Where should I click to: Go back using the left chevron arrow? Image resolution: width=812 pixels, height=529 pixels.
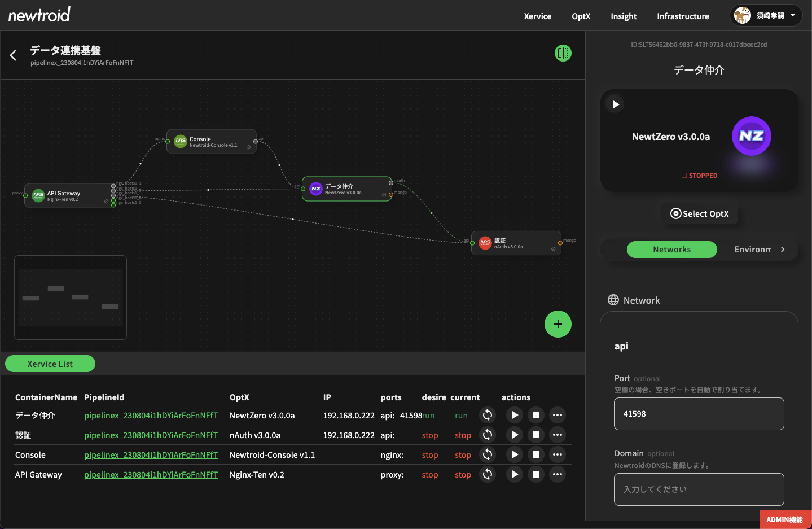(13, 55)
